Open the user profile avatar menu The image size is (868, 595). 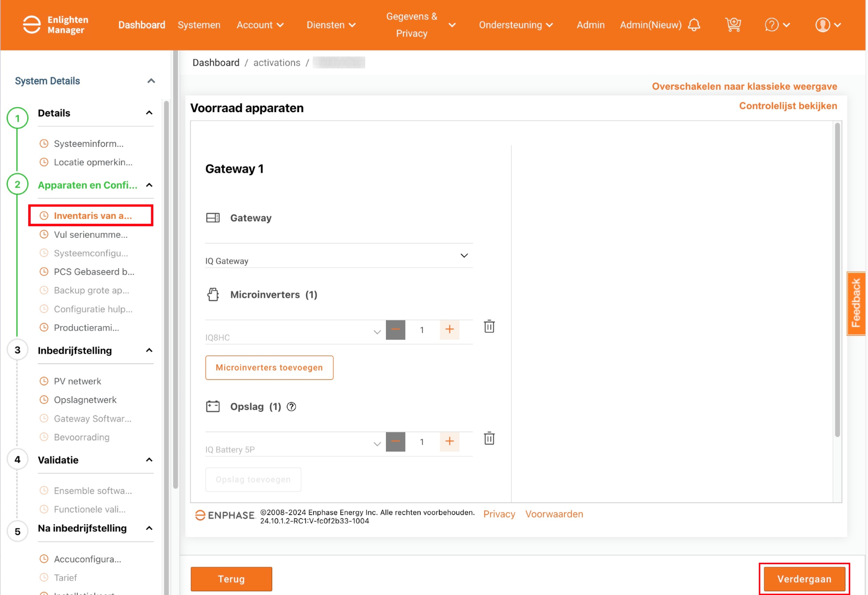click(828, 25)
